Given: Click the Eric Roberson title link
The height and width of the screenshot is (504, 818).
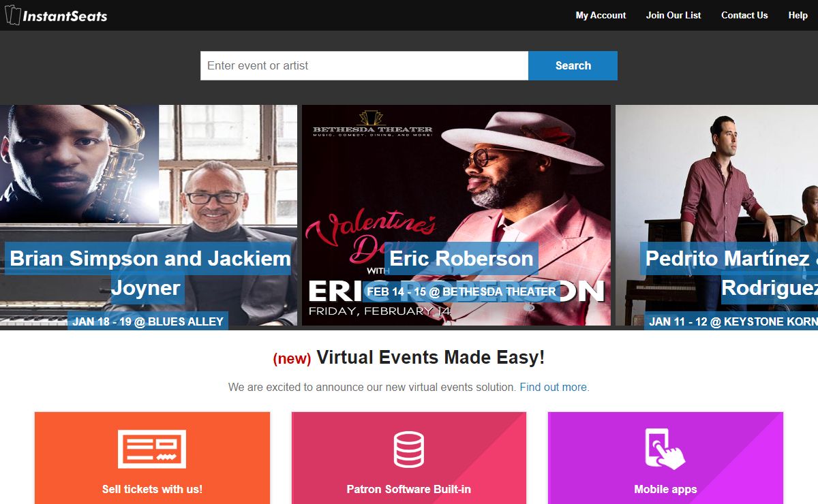Looking at the screenshot, I should coord(461,259).
